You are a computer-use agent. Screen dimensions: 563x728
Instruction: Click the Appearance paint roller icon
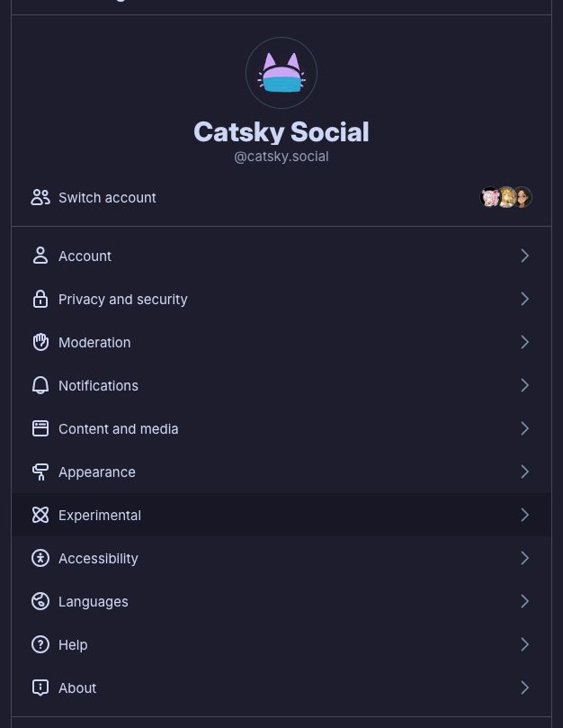click(40, 472)
